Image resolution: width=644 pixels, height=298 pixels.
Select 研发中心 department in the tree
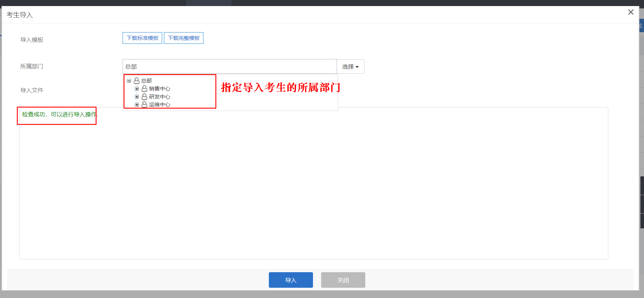(x=160, y=97)
